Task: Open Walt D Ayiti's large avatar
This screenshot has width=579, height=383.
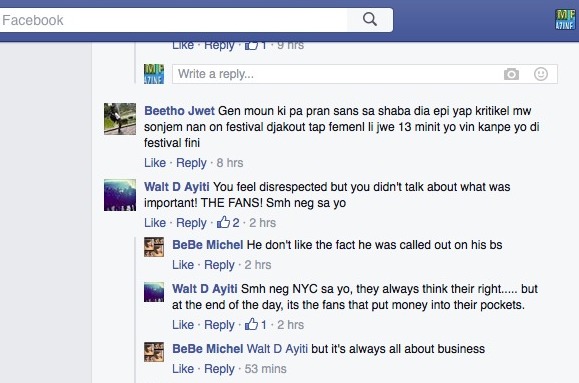Action: tap(120, 195)
